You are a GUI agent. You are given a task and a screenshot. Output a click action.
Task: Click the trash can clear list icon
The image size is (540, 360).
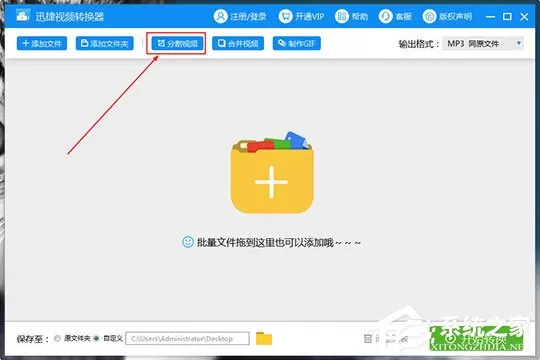pos(368,338)
